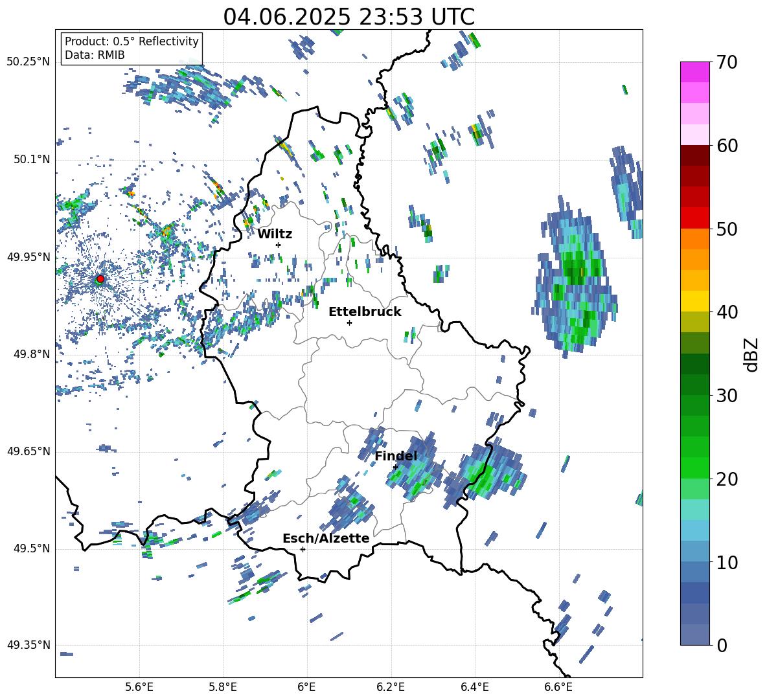767x700 pixels.
Task: Click the colorbar 60 tick label
Action: pos(727,146)
